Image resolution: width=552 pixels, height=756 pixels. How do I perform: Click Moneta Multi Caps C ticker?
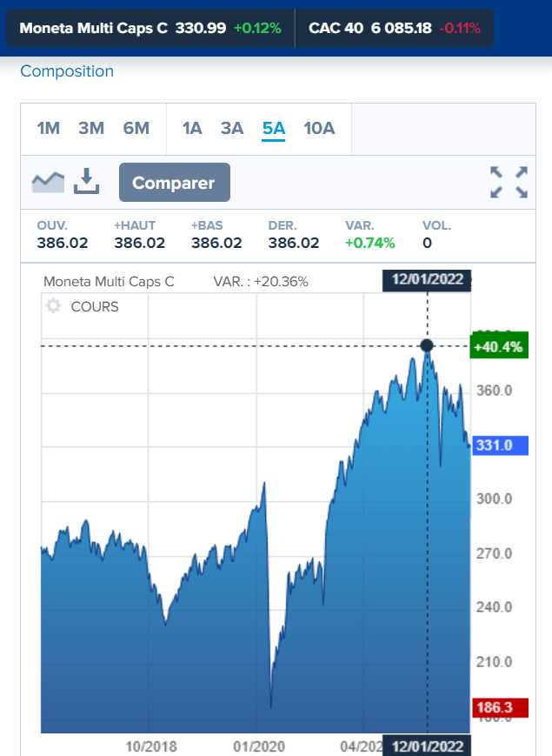click(x=150, y=28)
